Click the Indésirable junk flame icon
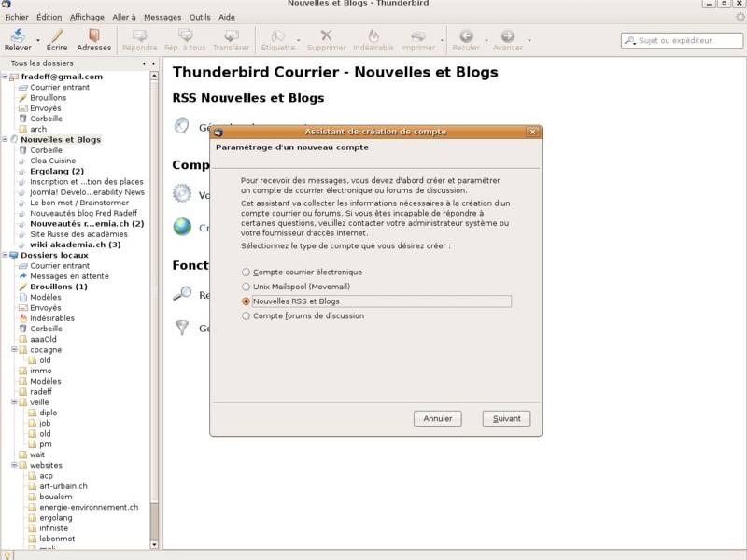This screenshot has height=560, width=747. [x=373, y=35]
